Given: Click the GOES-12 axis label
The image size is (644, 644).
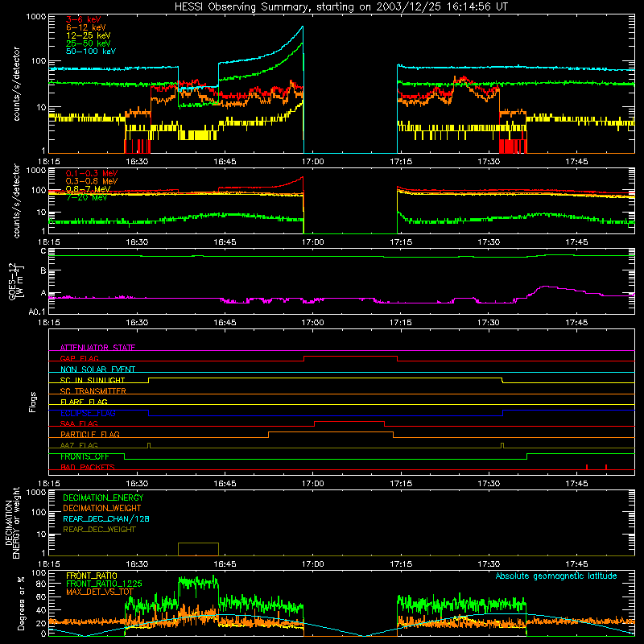Looking at the screenshot, I should click(15, 281).
